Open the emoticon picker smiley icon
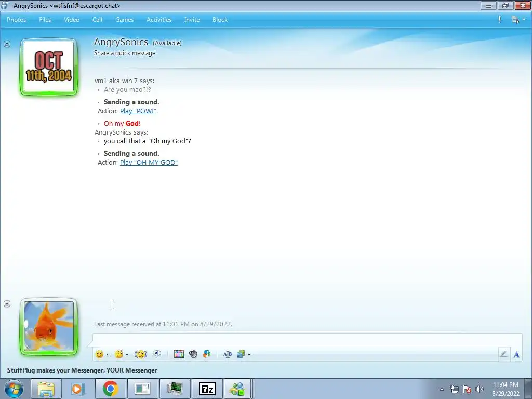 click(99, 354)
